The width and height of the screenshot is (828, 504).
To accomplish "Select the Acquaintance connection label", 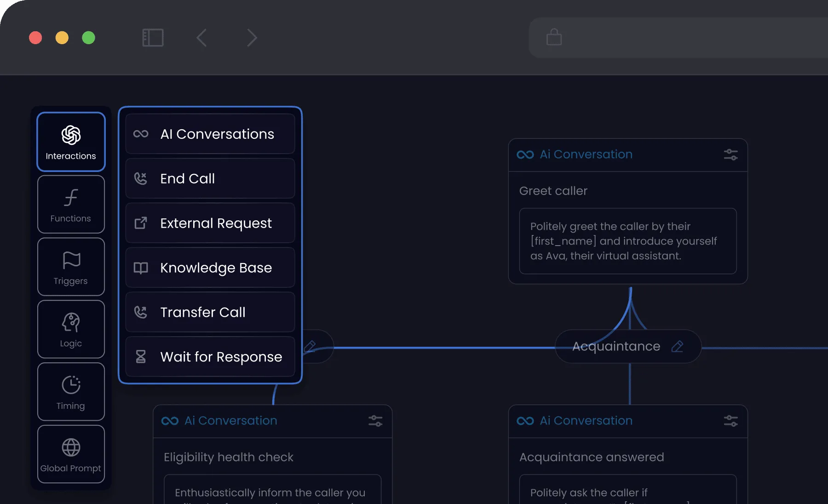I will [616, 346].
